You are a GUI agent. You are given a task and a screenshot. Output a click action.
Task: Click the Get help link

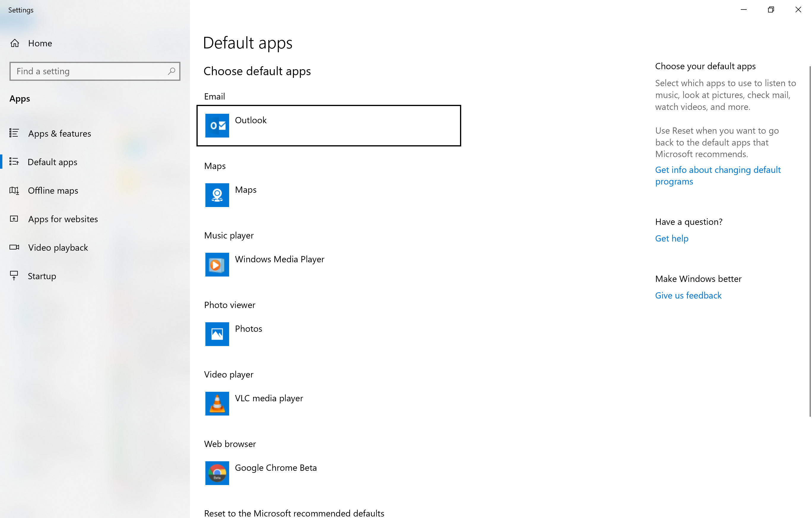click(x=671, y=238)
